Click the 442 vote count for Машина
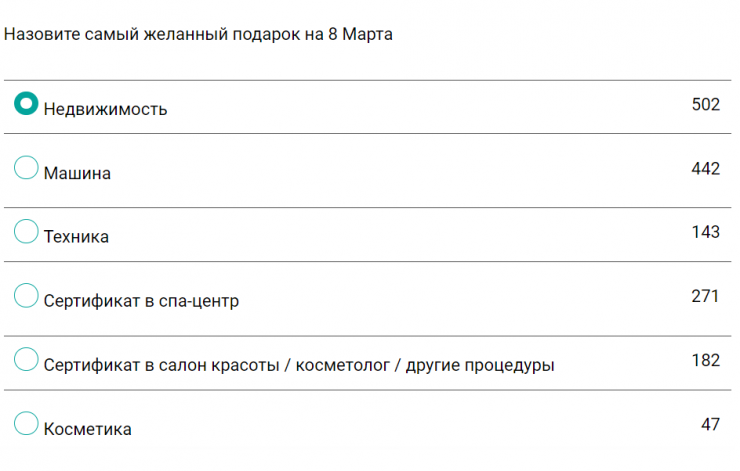The image size is (740, 471). point(705,168)
